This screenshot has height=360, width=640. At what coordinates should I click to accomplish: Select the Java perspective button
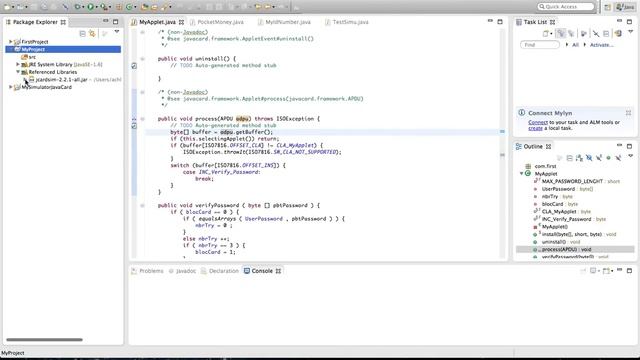(x=625, y=7)
